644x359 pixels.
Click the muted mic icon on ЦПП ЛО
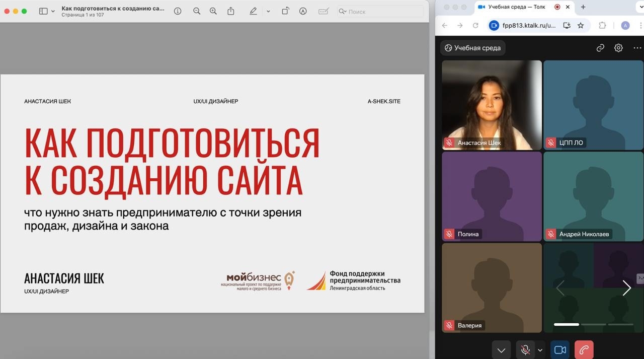pos(551,143)
